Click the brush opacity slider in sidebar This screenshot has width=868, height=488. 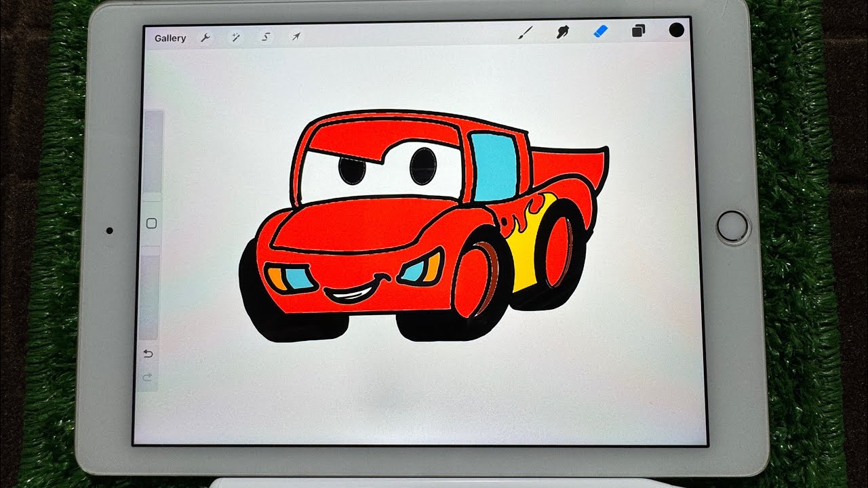point(150,293)
